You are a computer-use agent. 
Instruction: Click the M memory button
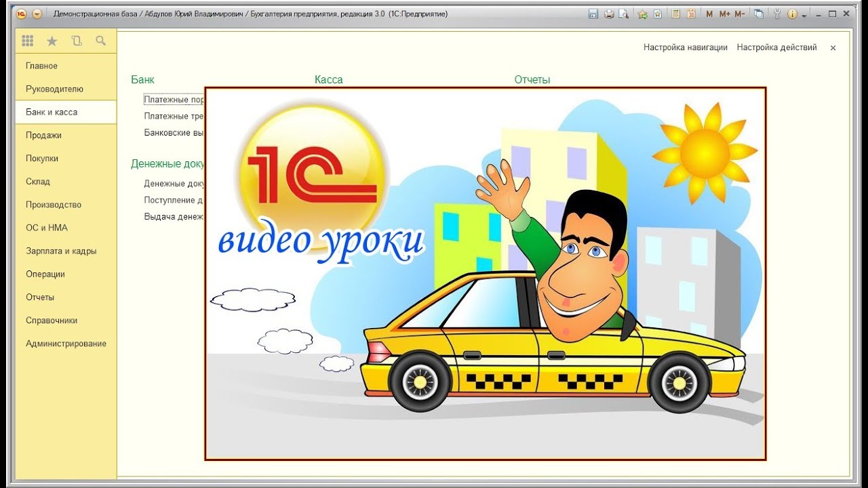click(x=709, y=14)
